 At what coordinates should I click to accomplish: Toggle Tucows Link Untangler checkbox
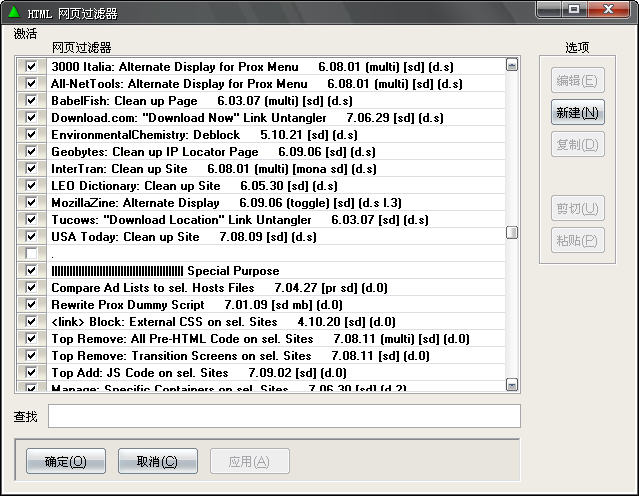pyautogui.click(x=31, y=219)
